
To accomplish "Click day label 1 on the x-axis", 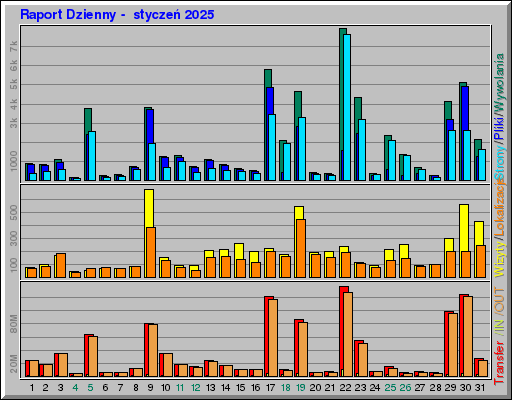I will pyautogui.click(x=32, y=388).
